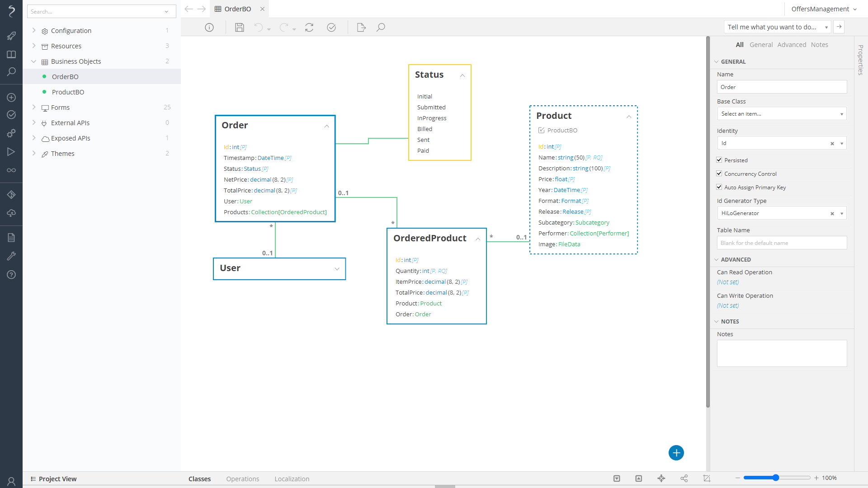
Task: Click the zoom slider handle
Action: click(776, 478)
